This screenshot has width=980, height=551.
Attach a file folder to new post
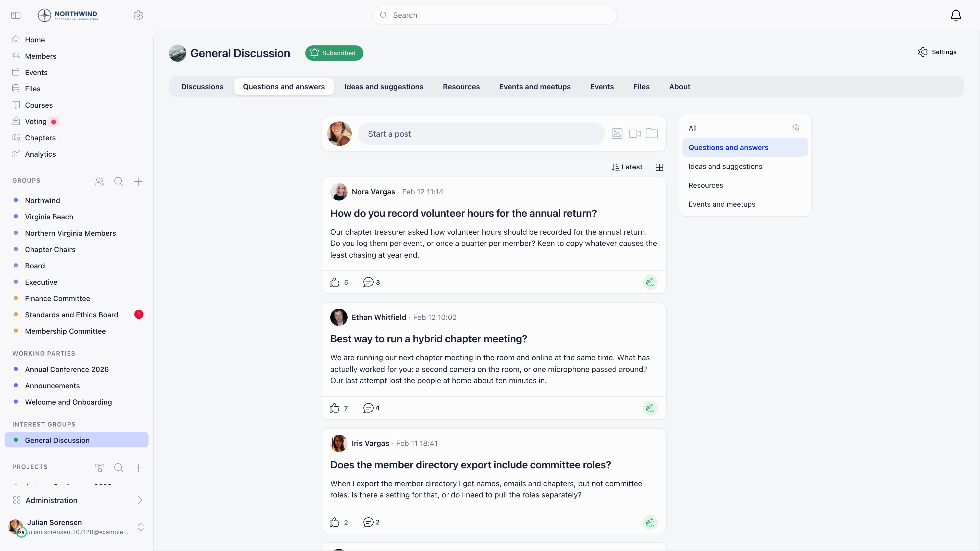[x=652, y=133]
